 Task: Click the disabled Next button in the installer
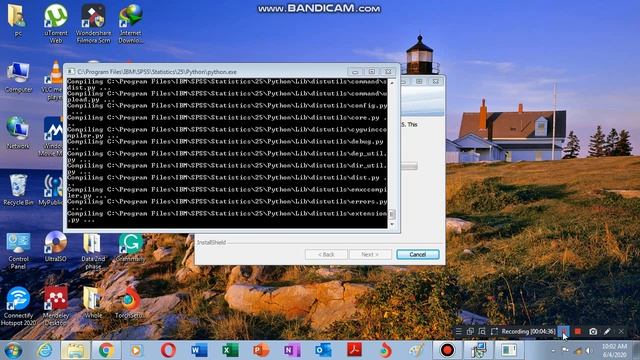point(370,254)
